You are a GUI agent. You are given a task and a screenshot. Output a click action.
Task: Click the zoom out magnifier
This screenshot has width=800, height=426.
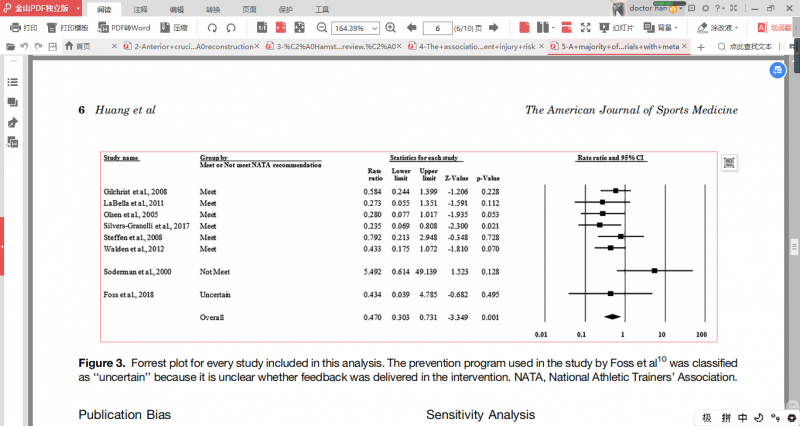tap(316, 28)
